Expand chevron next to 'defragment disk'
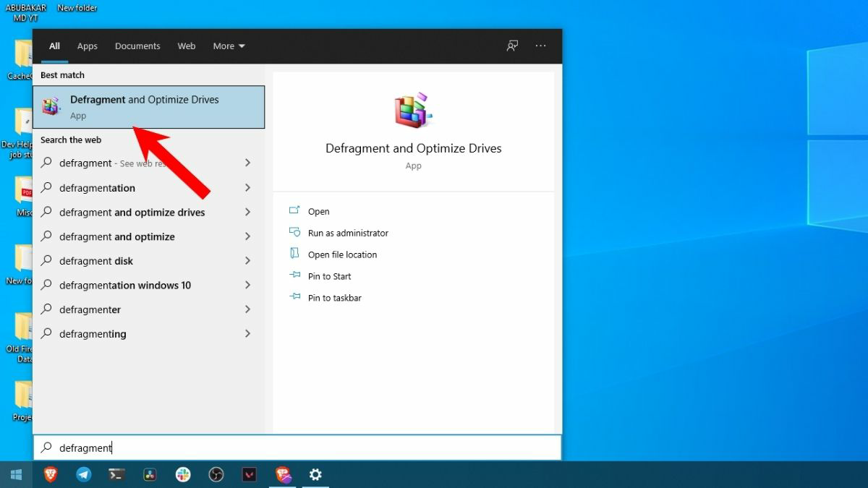 (x=247, y=260)
